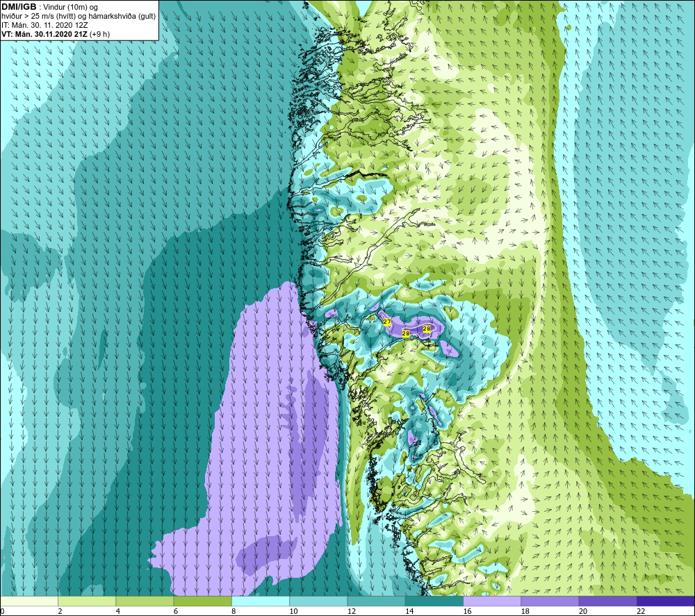Select the pale cyan 8–10 m/s legend swatch
695x616 pixels.
point(261,601)
